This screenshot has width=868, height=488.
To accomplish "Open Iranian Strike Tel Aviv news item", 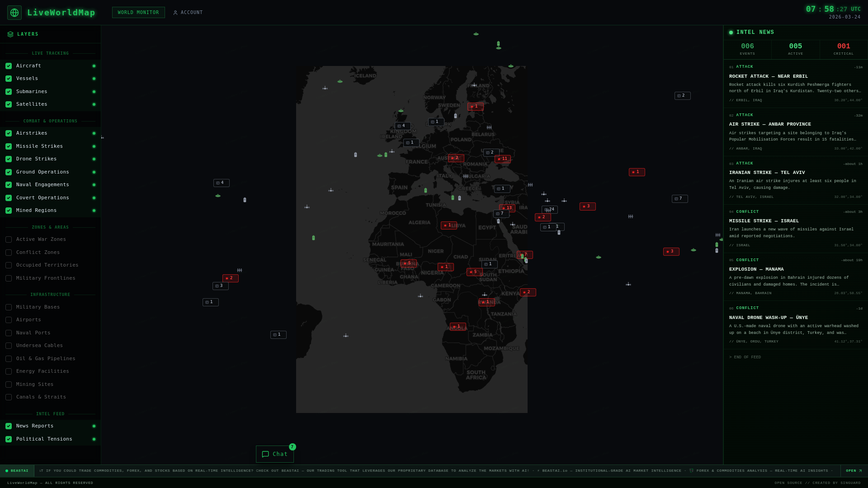I will pyautogui.click(x=796, y=180).
